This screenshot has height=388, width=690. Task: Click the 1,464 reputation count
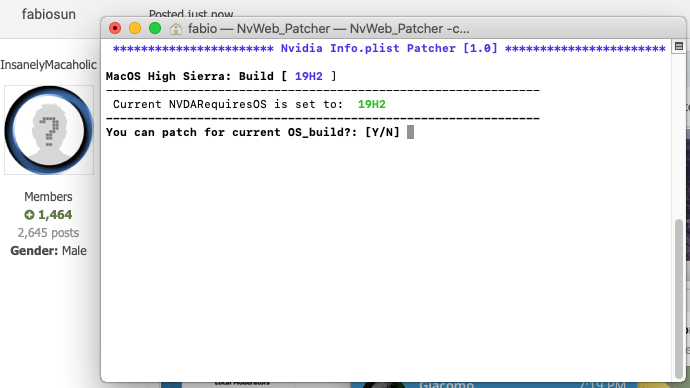[x=55, y=215]
